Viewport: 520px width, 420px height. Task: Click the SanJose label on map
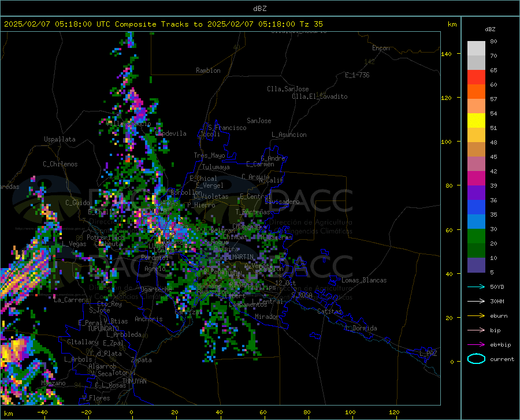tap(259, 121)
